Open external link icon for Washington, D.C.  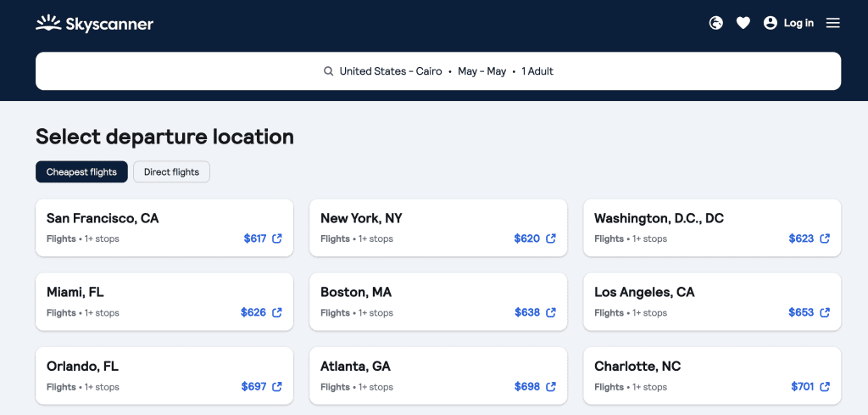click(825, 238)
